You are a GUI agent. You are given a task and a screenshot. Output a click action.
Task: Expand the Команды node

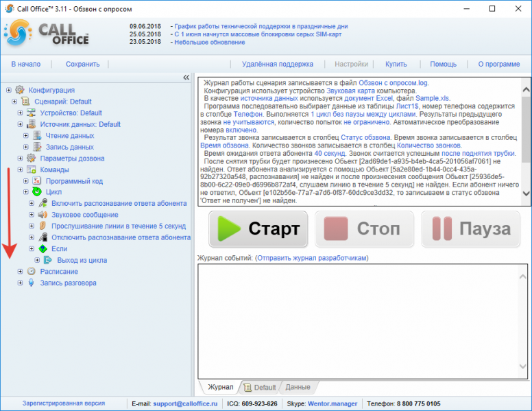tap(20, 169)
